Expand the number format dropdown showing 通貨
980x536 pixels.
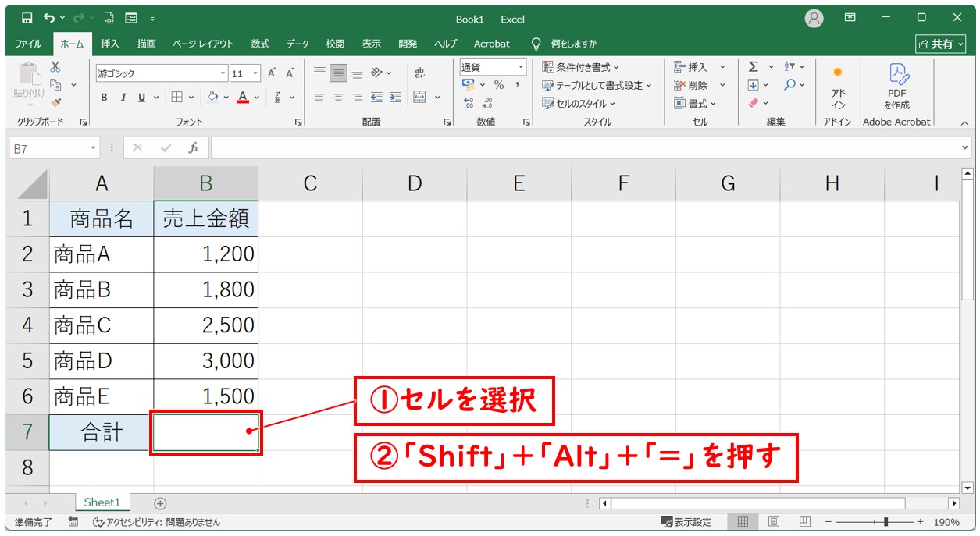click(520, 67)
